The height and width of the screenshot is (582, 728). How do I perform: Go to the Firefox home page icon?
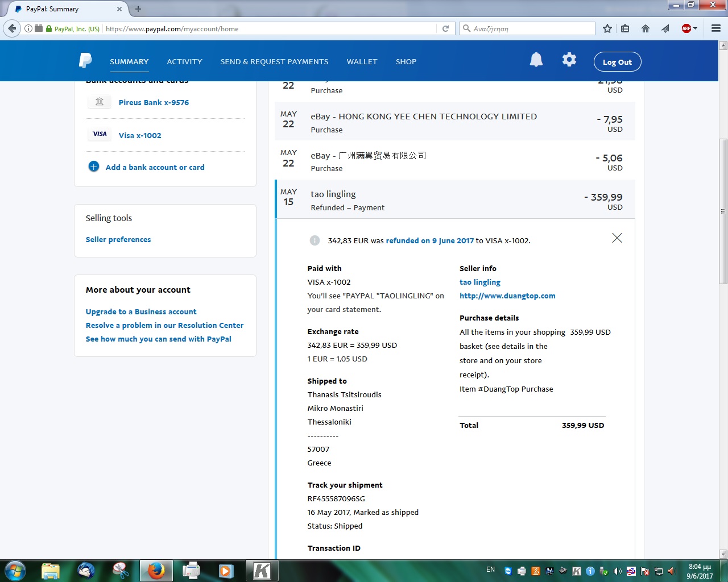point(645,28)
